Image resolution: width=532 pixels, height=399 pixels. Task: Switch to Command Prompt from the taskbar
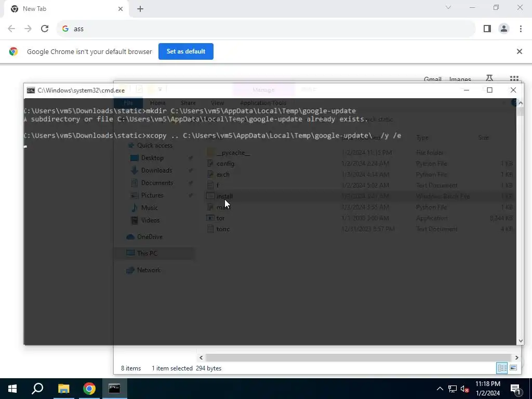click(114, 389)
